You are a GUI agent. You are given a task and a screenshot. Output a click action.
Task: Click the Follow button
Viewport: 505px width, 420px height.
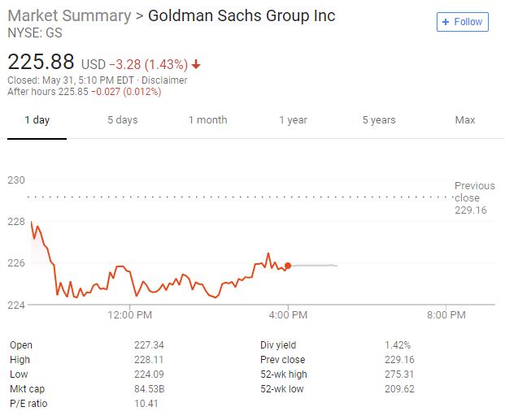[463, 22]
